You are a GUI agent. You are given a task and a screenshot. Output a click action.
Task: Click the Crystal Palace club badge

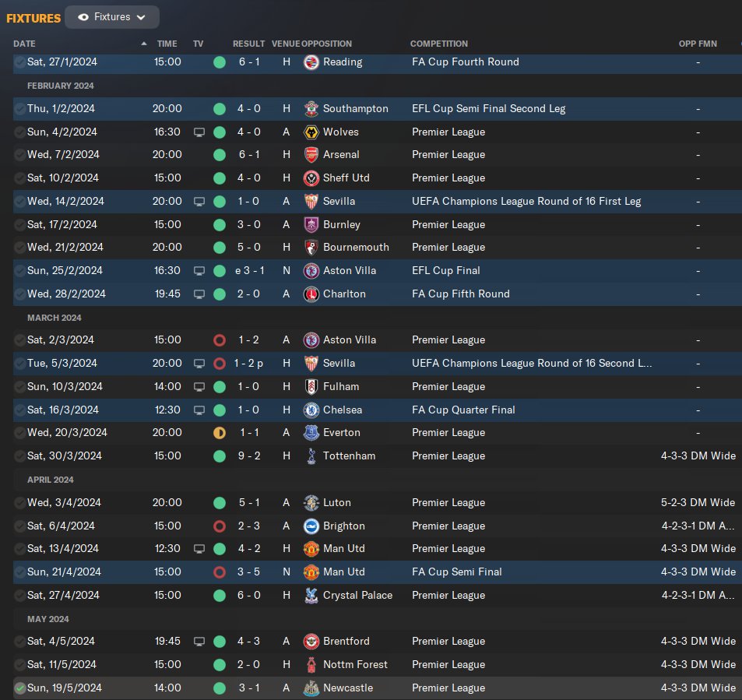[x=311, y=596]
